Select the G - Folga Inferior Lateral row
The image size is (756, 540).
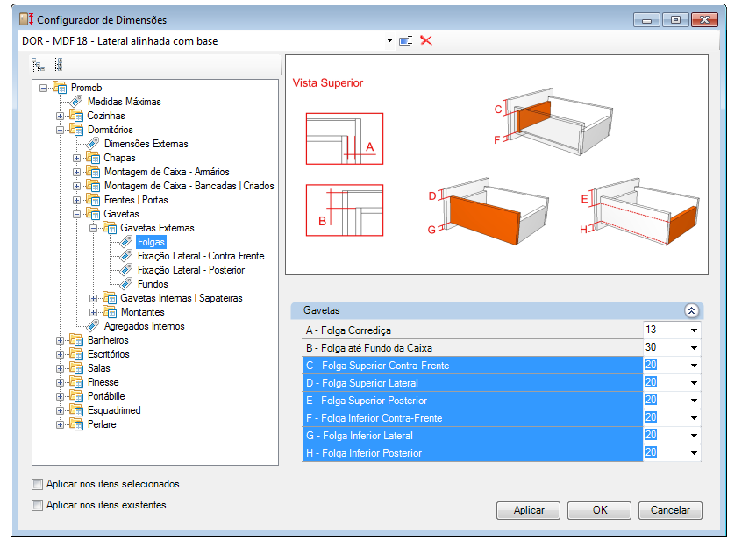[473, 436]
